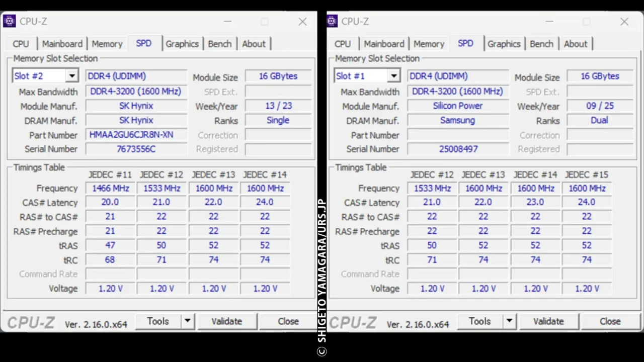Click tRAS 47 cell in left window

pyautogui.click(x=110, y=245)
